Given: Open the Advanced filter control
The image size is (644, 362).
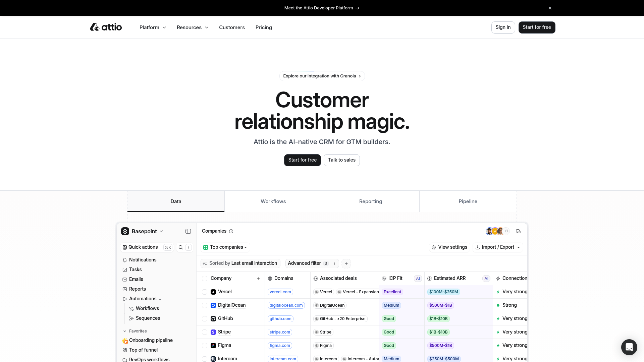Looking at the screenshot, I should [x=308, y=263].
